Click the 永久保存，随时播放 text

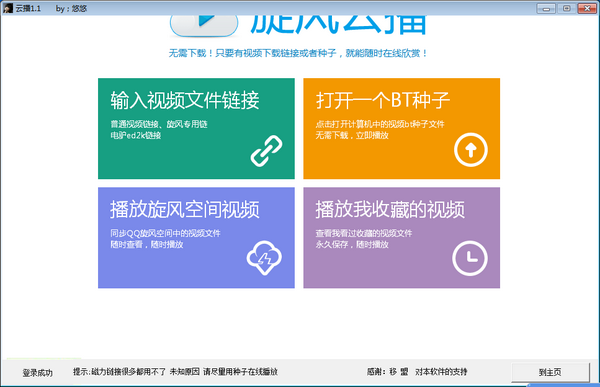pyautogui.click(x=352, y=245)
